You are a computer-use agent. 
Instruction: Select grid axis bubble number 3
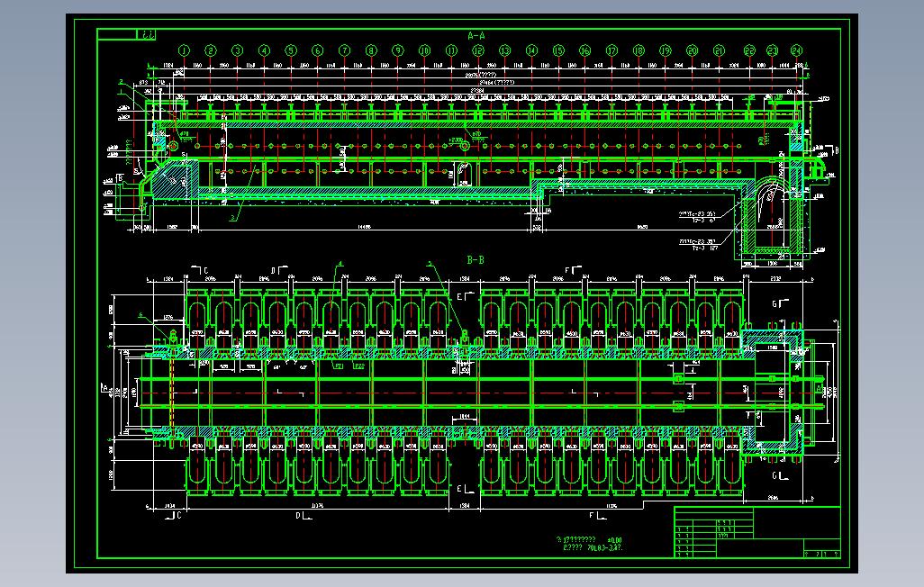(238, 50)
